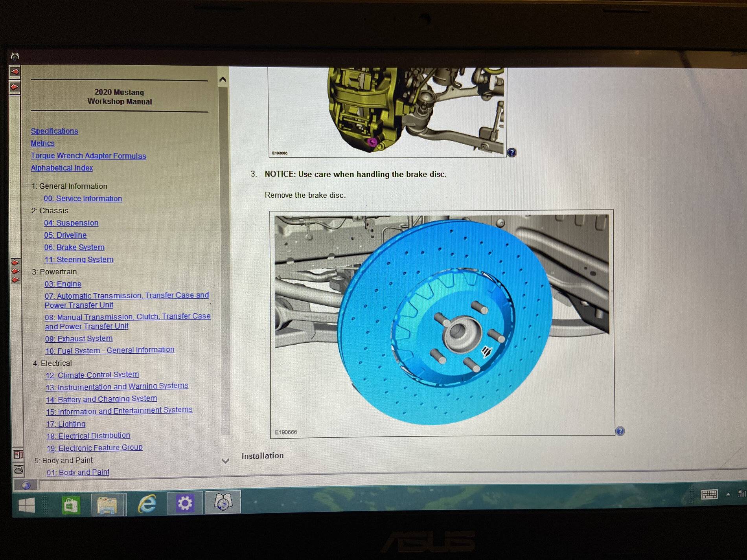Open the Windows Start menu
Image resolution: width=747 pixels, height=560 pixels.
click(x=27, y=505)
